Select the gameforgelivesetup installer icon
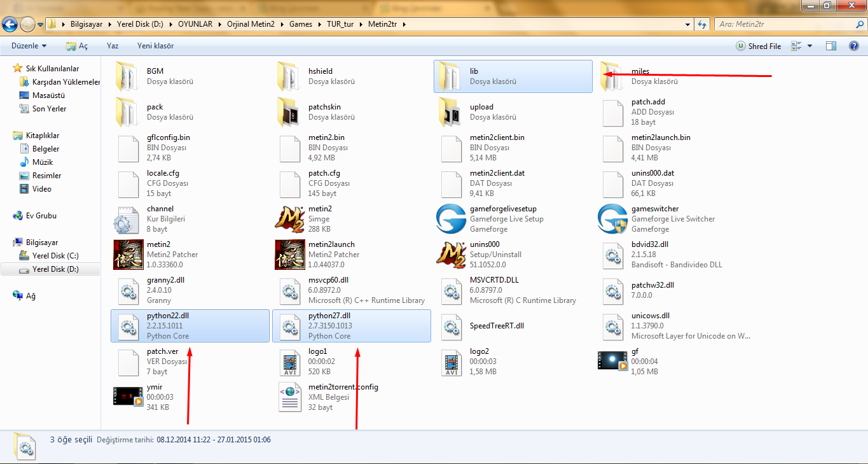 pos(451,219)
